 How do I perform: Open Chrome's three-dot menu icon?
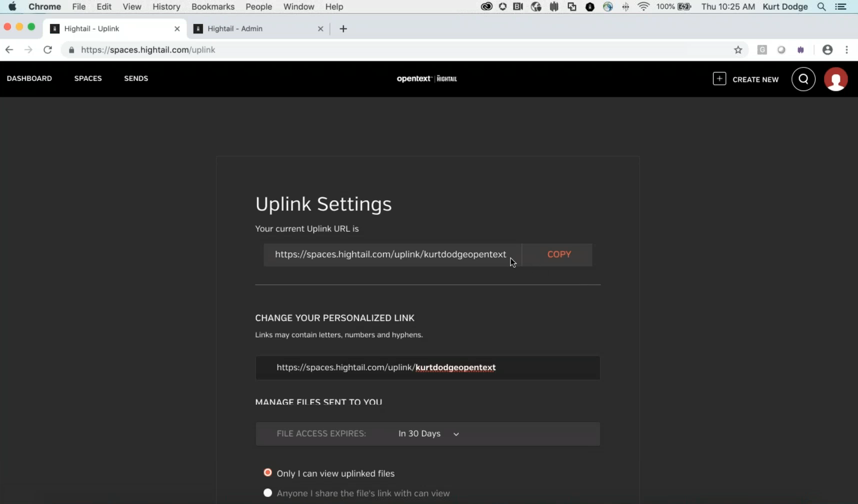(847, 50)
